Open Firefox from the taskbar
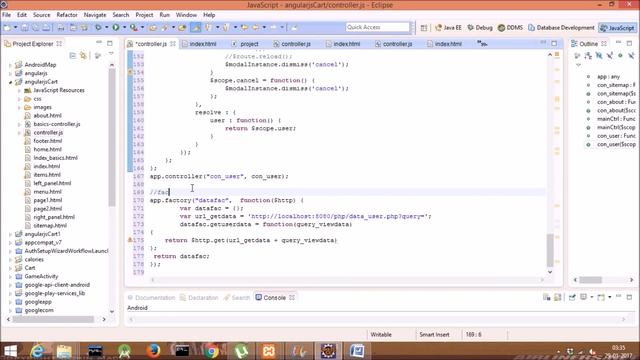The height and width of the screenshot is (360, 640). click(153, 351)
